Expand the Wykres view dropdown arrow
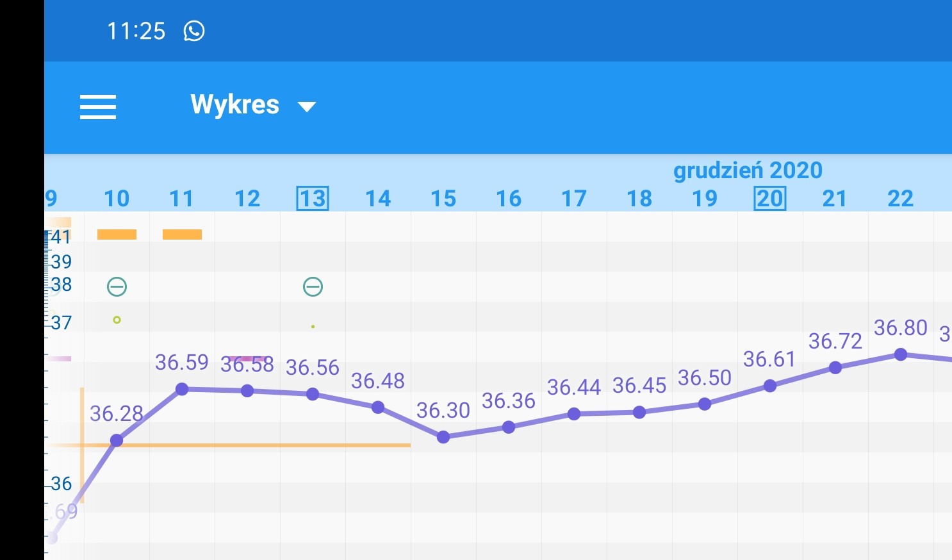The width and height of the screenshot is (952, 560). click(308, 106)
